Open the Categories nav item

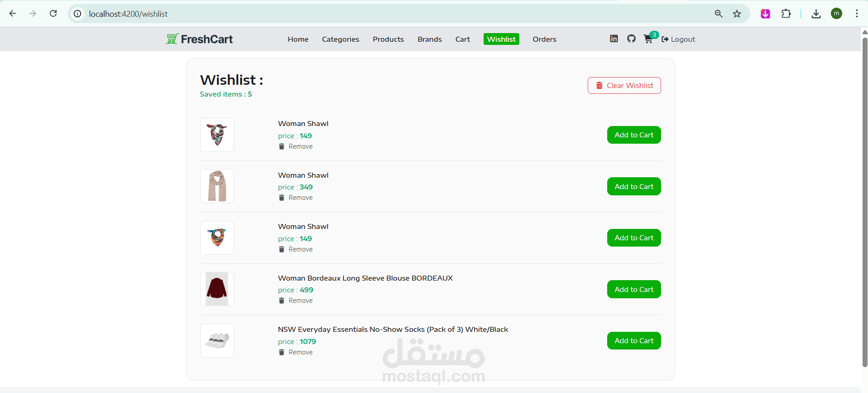tap(340, 39)
